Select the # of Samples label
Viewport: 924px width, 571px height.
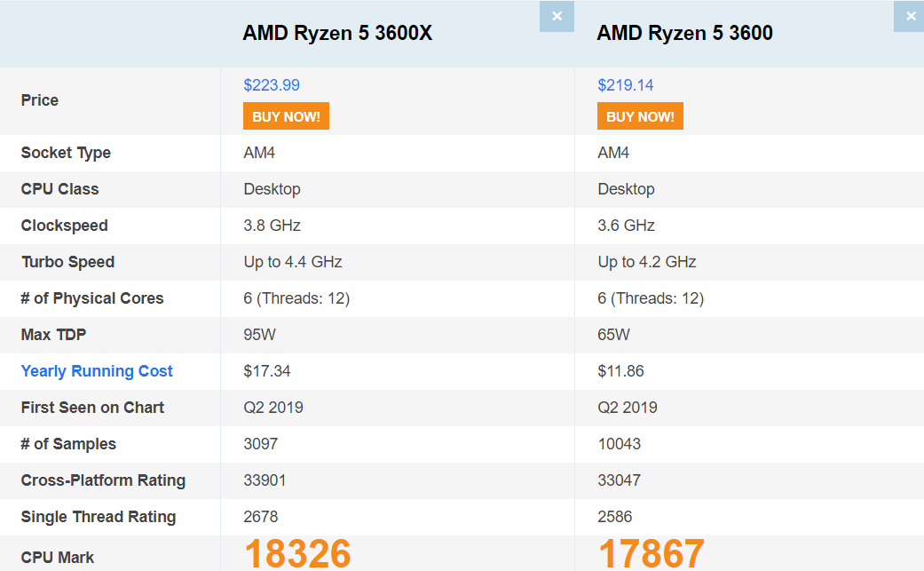click(x=68, y=444)
